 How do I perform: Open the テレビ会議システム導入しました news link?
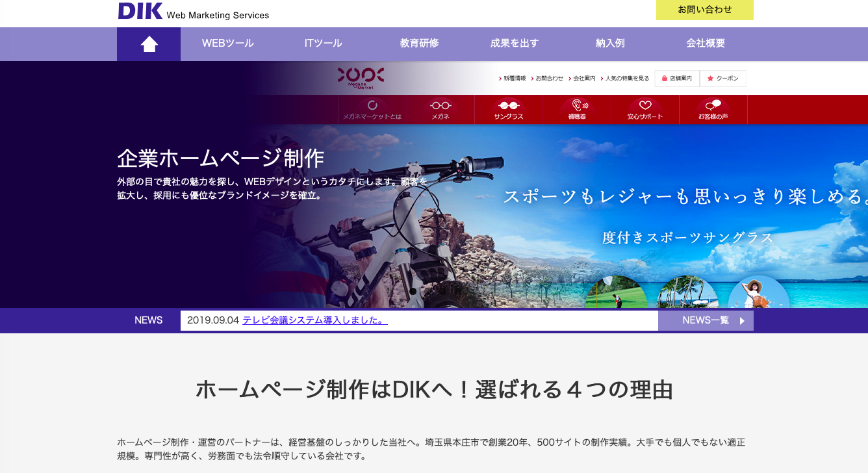click(x=315, y=320)
